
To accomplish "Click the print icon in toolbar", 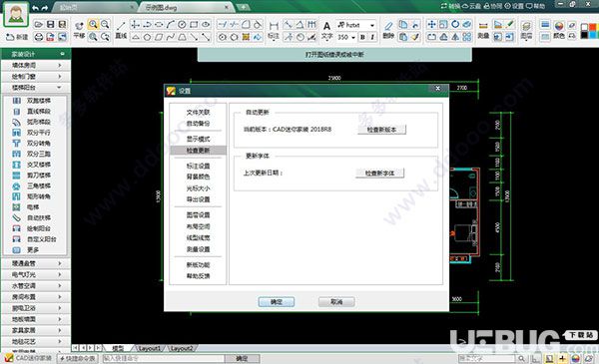I will 39,37.
